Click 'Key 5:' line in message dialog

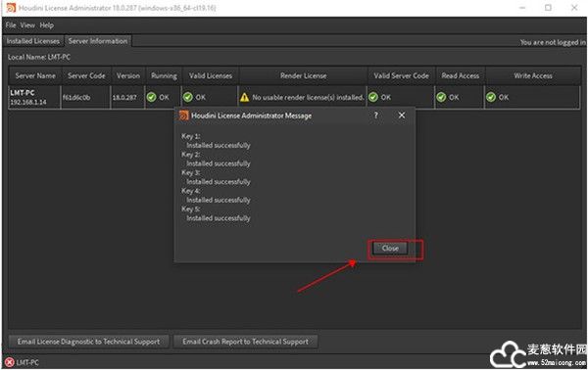click(191, 208)
